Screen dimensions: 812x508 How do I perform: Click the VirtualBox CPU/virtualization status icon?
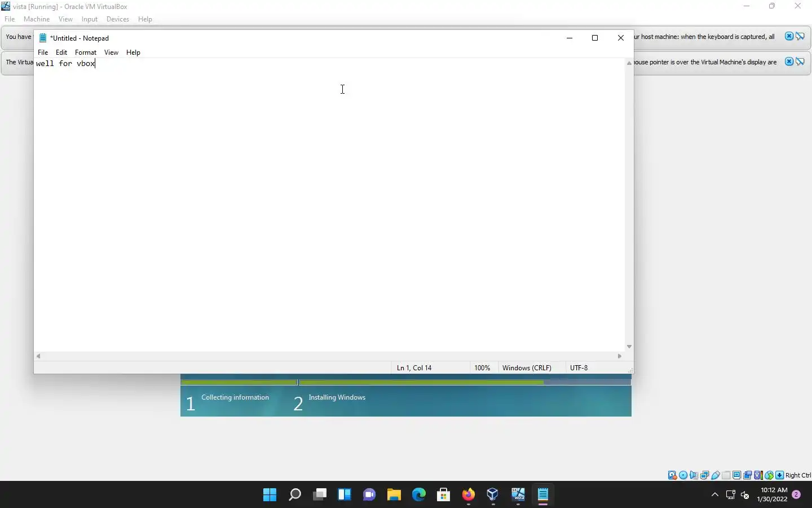point(758,475)
